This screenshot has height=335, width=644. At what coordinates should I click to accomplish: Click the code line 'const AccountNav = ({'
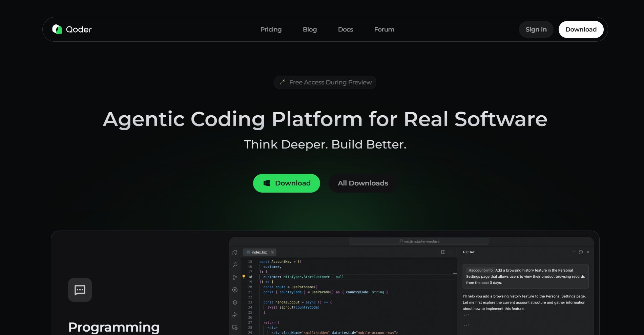[x=281, y=262]
